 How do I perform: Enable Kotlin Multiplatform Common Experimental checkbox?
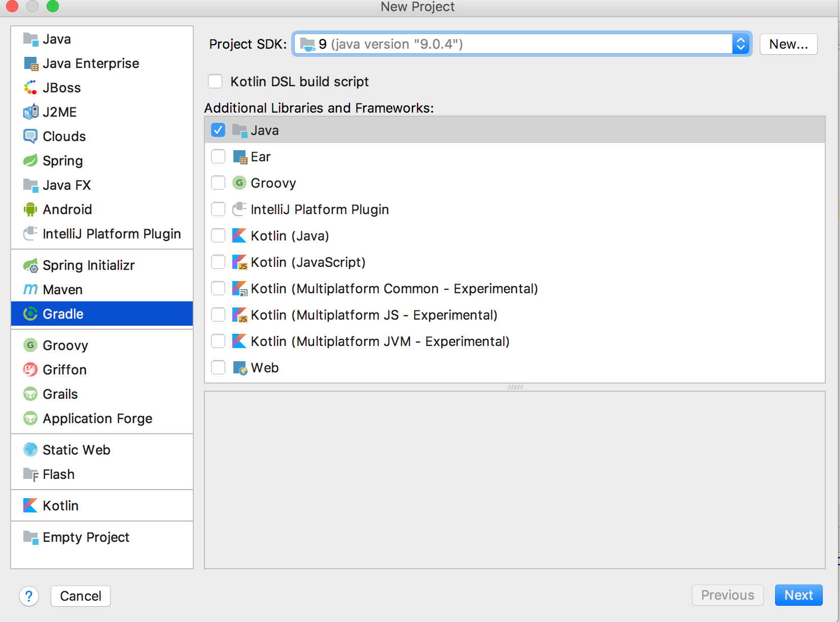click(x=218, y=289)
